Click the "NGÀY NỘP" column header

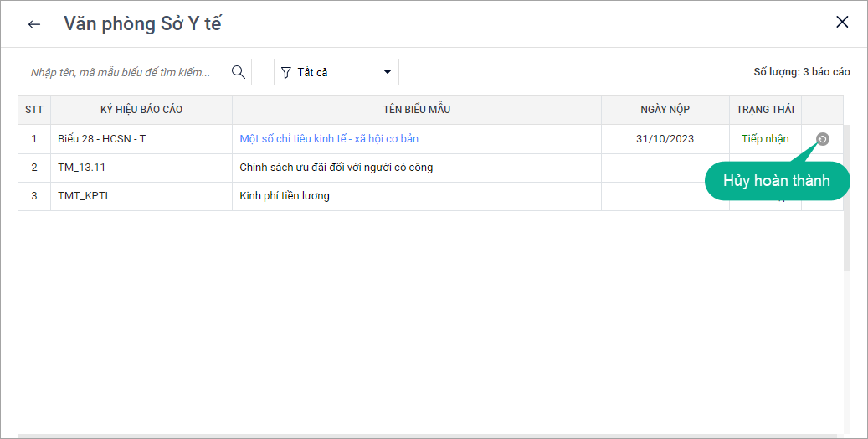click(665, 110)
